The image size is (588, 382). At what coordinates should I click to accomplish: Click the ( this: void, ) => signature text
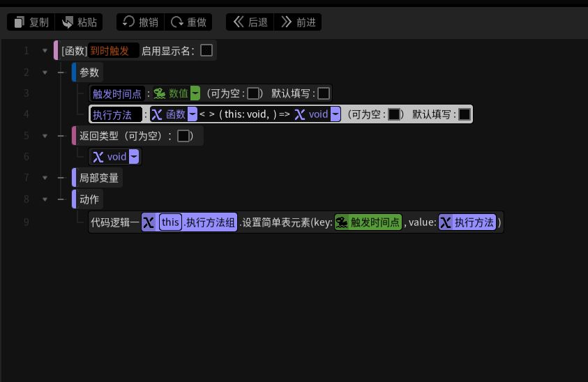(255, 114)
